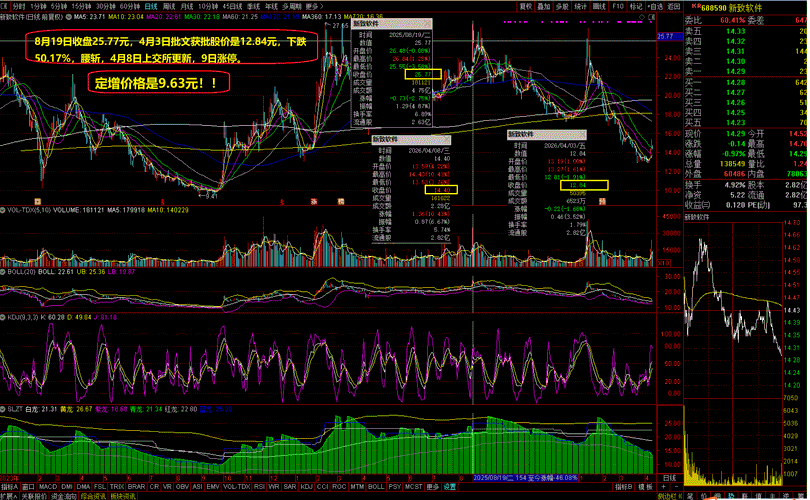Select the 5分钟 period
Screen dimensions: 810x500
click(x=58, y=7)
